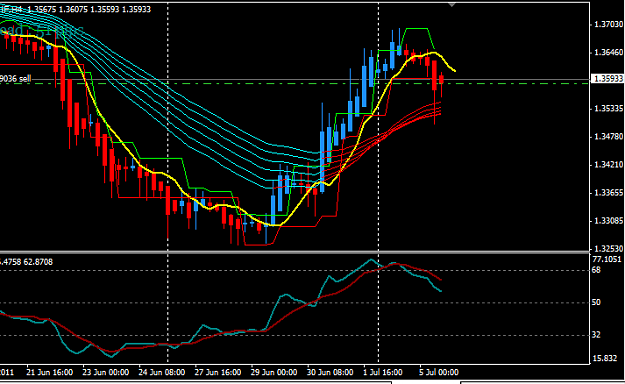Click time axis label 23 Jun 00:00
This screenshot has height=384, width=625.
pos(106,372)
